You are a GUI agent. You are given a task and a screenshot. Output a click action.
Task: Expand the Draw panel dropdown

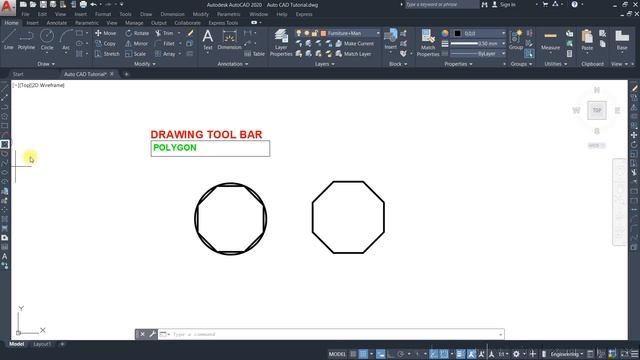(46, 64)
